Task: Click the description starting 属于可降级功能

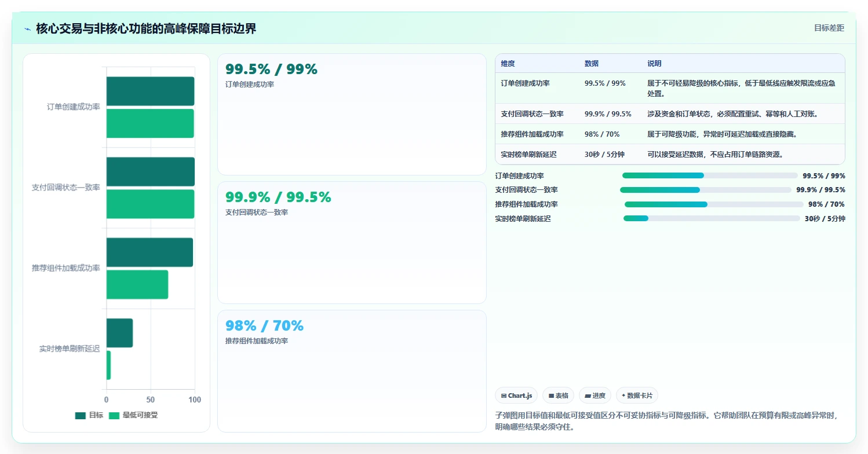Action: pyautogui.click(x=723, y=134)
